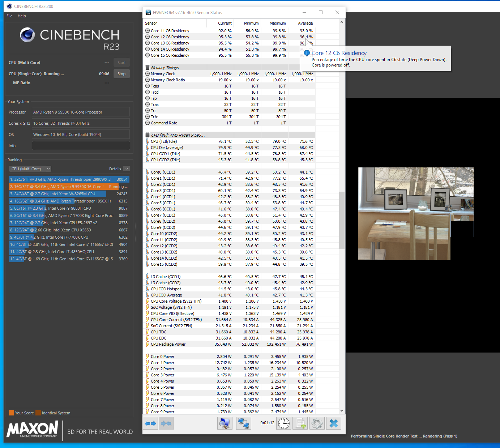Click the blue X close sensors button
The image size is (500, 448).
[334, 423]
